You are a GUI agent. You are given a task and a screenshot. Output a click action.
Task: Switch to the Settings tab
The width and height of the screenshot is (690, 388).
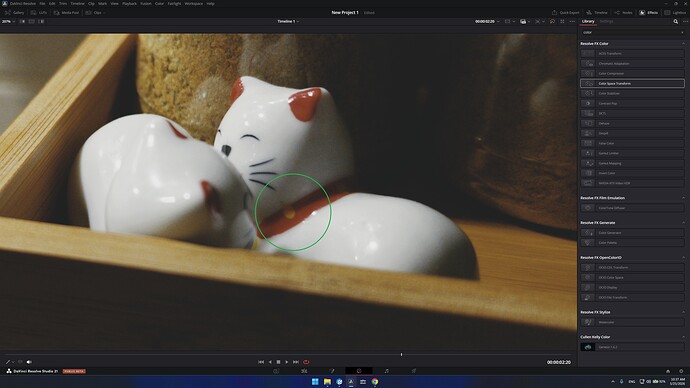tap(606, 22)
